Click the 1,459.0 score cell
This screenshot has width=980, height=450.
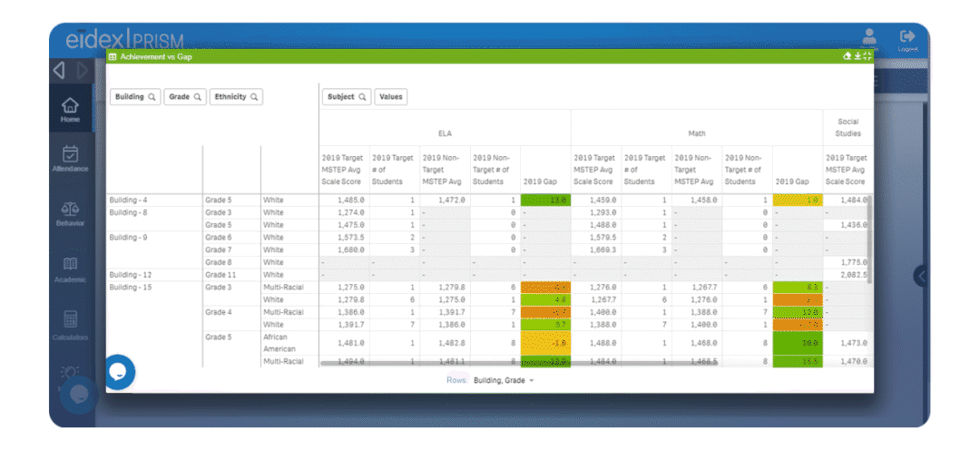[596, 200]
